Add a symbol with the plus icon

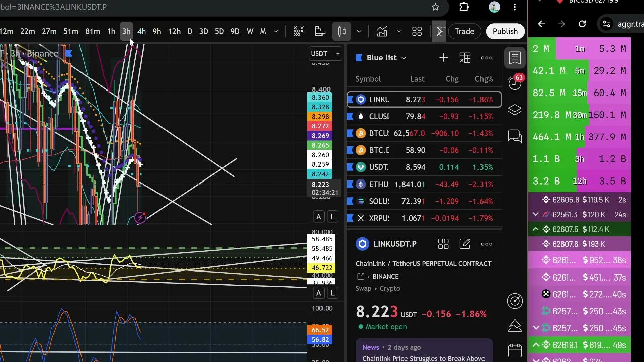pyautogui.click(x=443, y=58)
